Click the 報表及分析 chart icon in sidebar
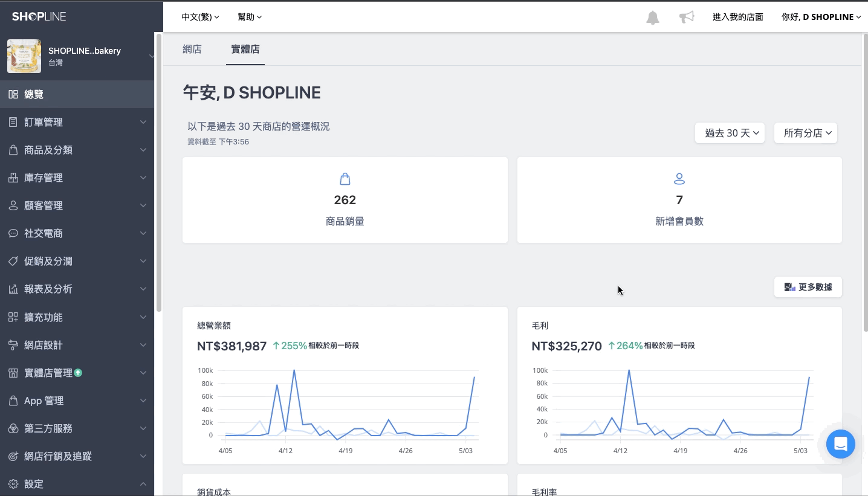 pyautogui.click(x=13, y=289)
